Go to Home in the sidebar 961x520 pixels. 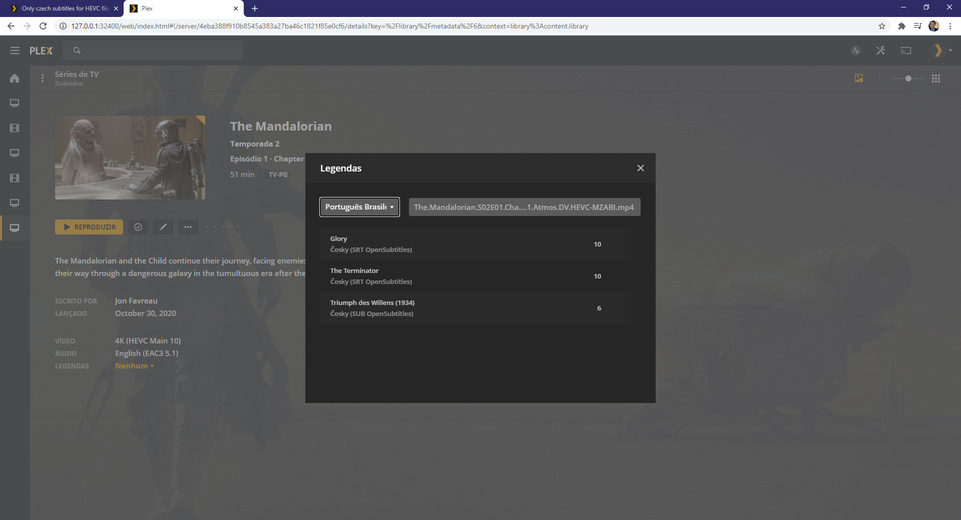(15, 78)
